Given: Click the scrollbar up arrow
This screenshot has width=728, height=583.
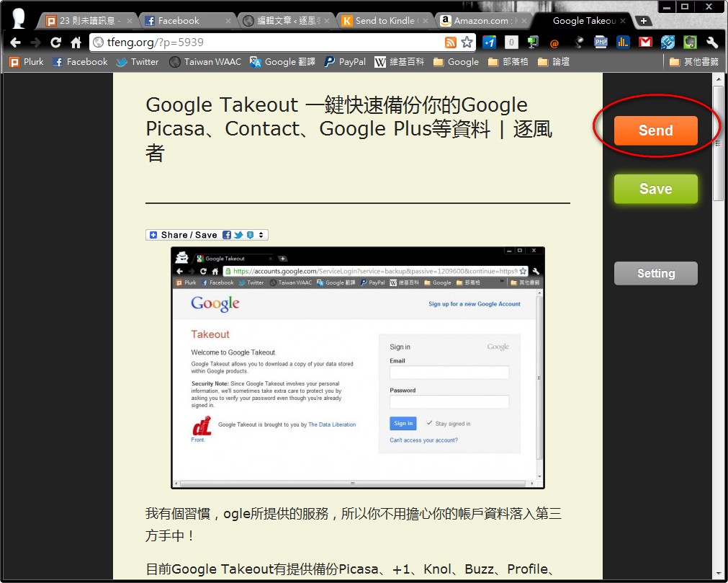Looking at the screenshot, I should click(718, 79).
